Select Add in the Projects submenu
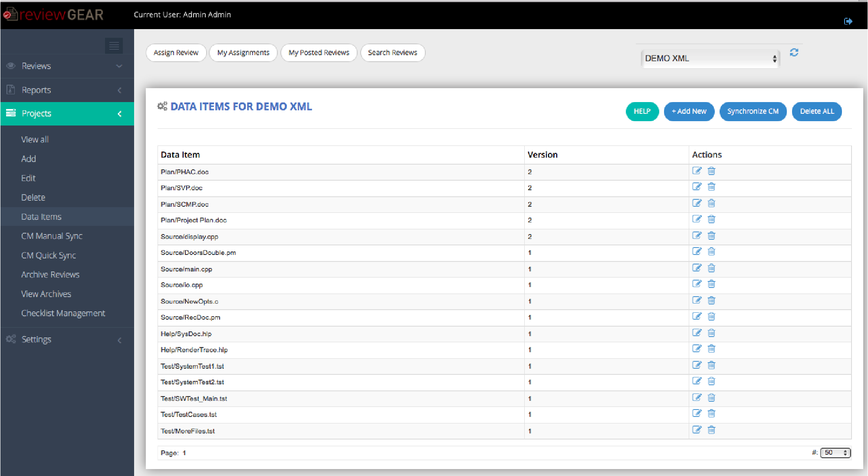Screen dimensions: 868x476 [x=29, y=159]
